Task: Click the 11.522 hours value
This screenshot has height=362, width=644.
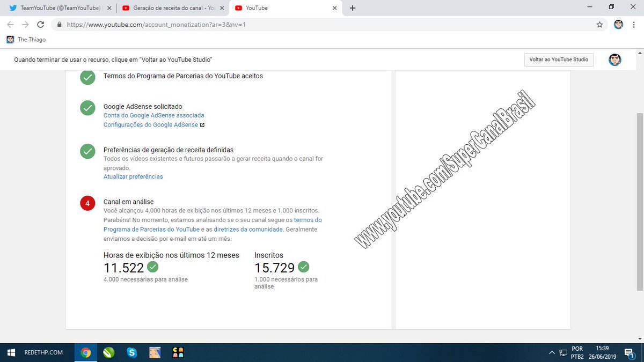Action: tap(124, 268)
